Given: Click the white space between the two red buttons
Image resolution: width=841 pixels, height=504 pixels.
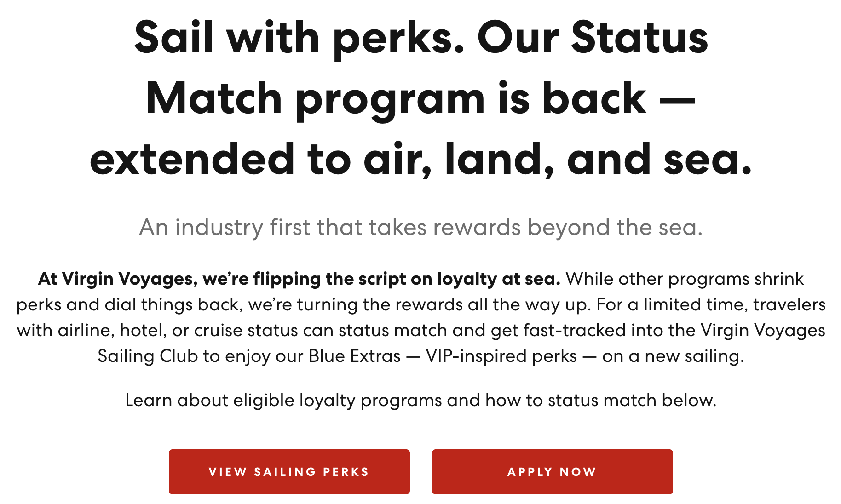Looking at the screenshot, I should (420, 471).
